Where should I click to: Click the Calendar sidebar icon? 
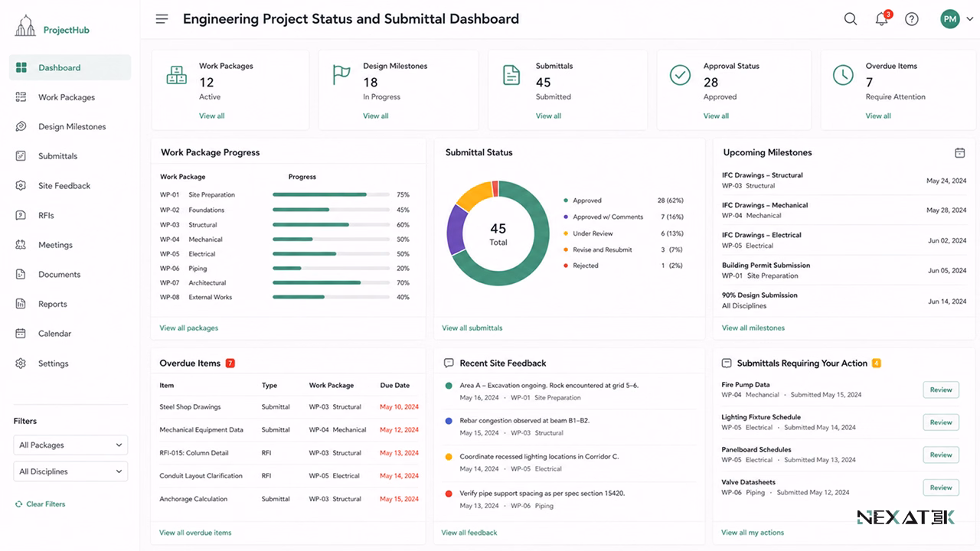(21, 334)
